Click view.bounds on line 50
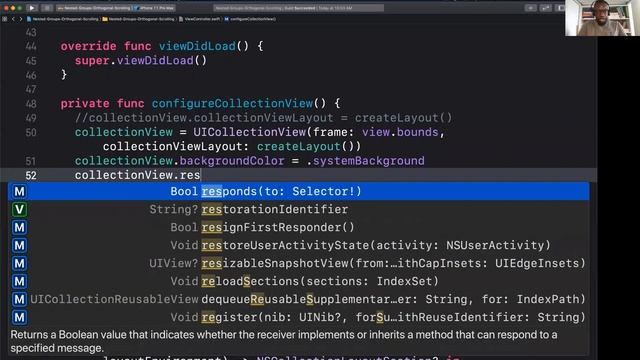This screenshot has height=360, width=640. 400,132
